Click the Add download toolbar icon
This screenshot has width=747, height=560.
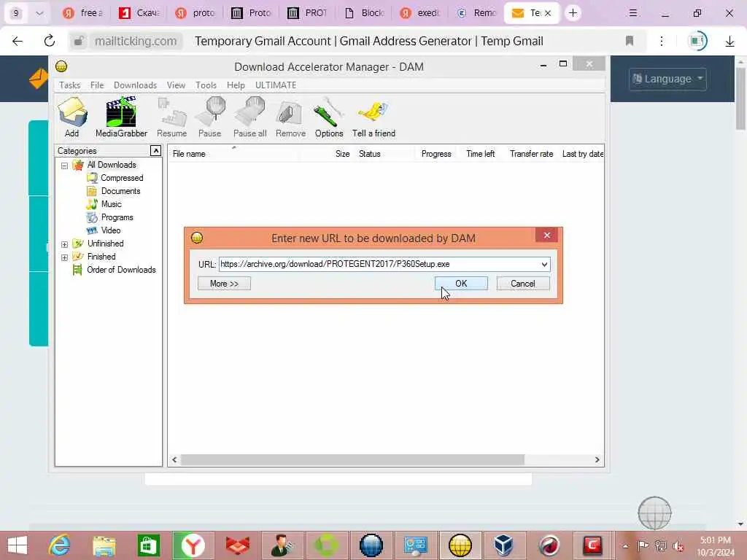click(x=72, y=117)
